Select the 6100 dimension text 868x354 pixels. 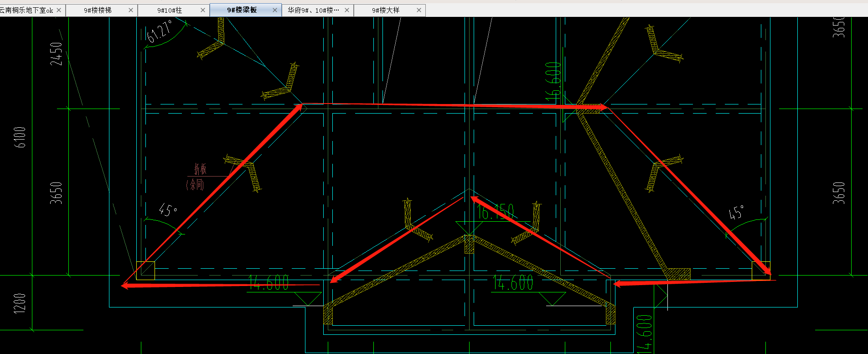20,137
